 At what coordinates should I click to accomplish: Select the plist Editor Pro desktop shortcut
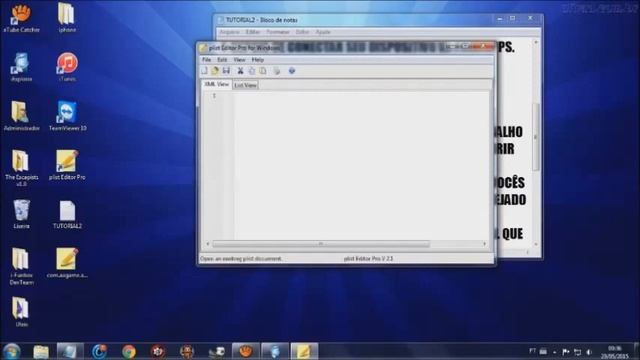tap(67, 164)
